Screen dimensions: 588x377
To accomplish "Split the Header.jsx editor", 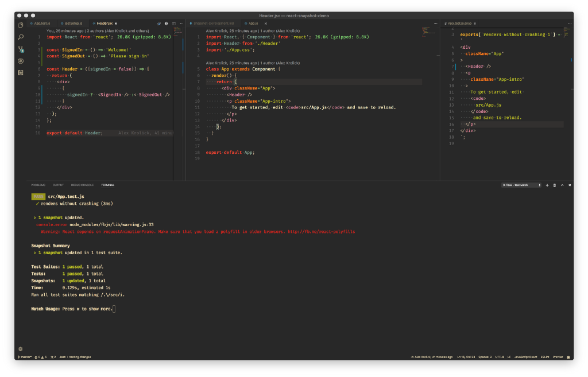I will tap(173, 24).
